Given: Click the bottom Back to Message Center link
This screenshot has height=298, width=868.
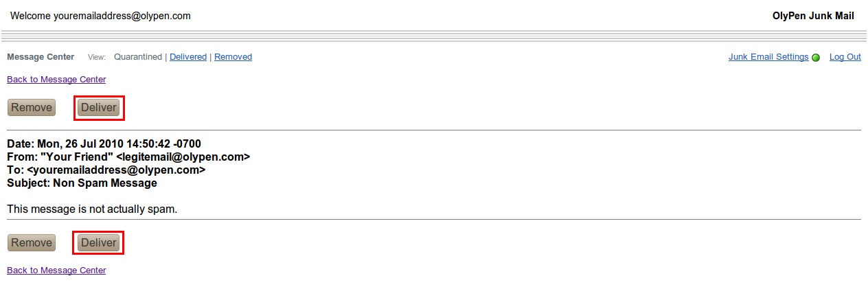Looking at the screenshot, I should tap(56, 271).
